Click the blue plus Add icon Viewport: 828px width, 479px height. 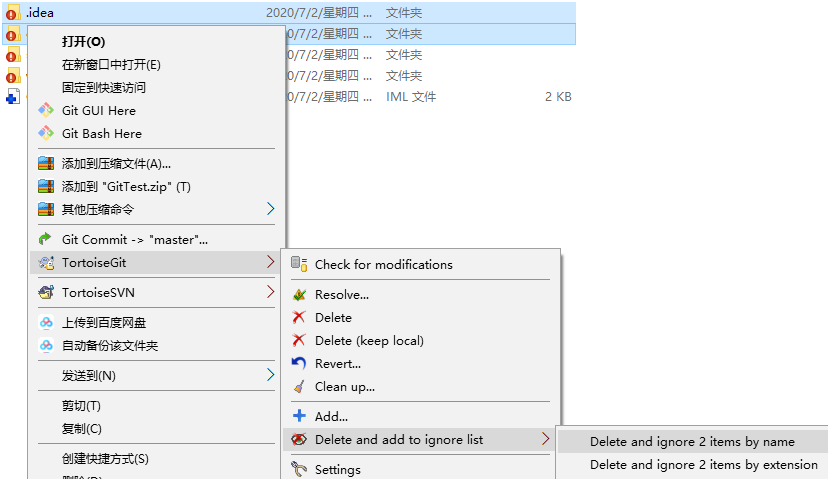tap(299, 416)
